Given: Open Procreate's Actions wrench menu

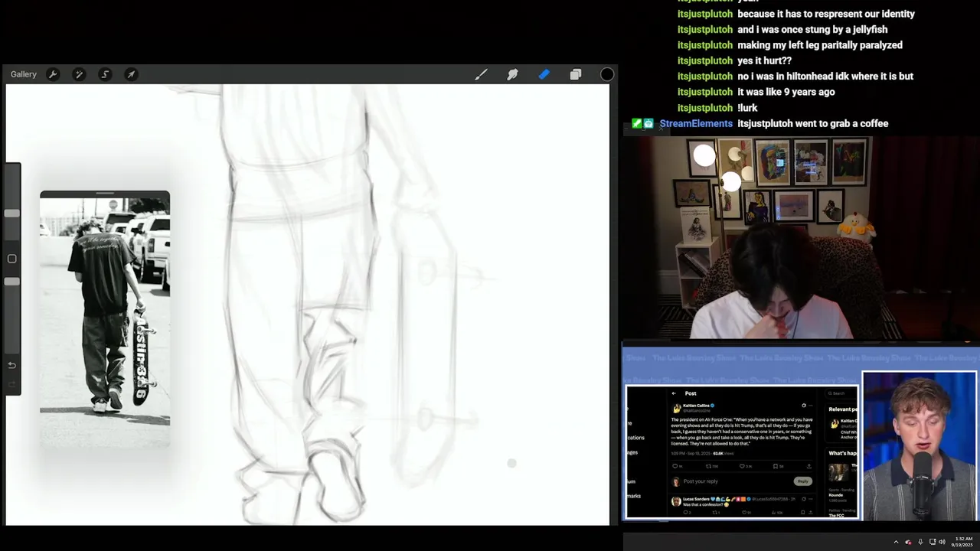Looking at the screenshot, I should tap(53, 74).
